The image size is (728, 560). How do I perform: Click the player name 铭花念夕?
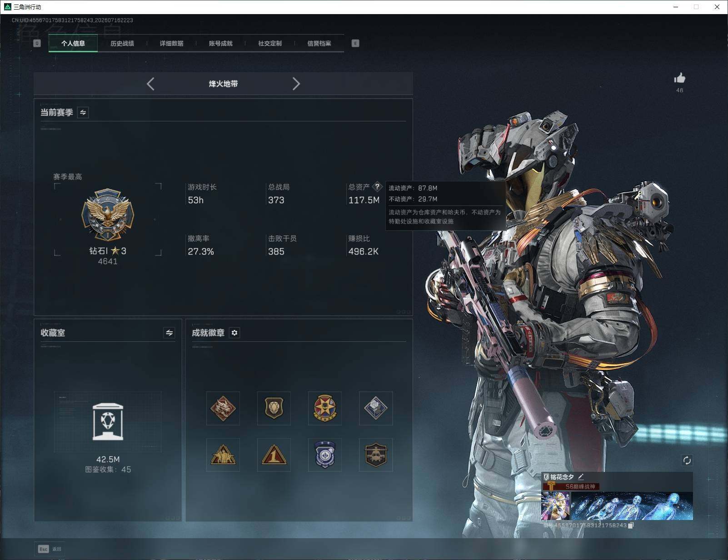(563, 477)
